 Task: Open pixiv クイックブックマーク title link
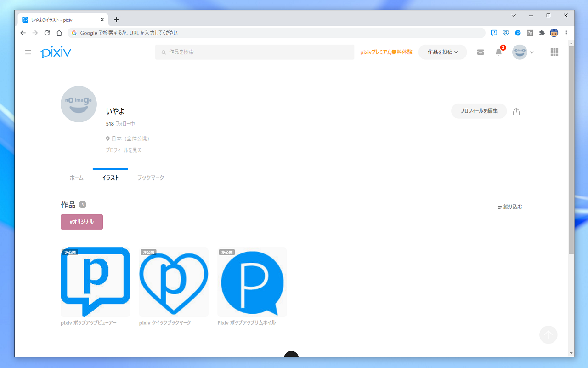(165, 323)
